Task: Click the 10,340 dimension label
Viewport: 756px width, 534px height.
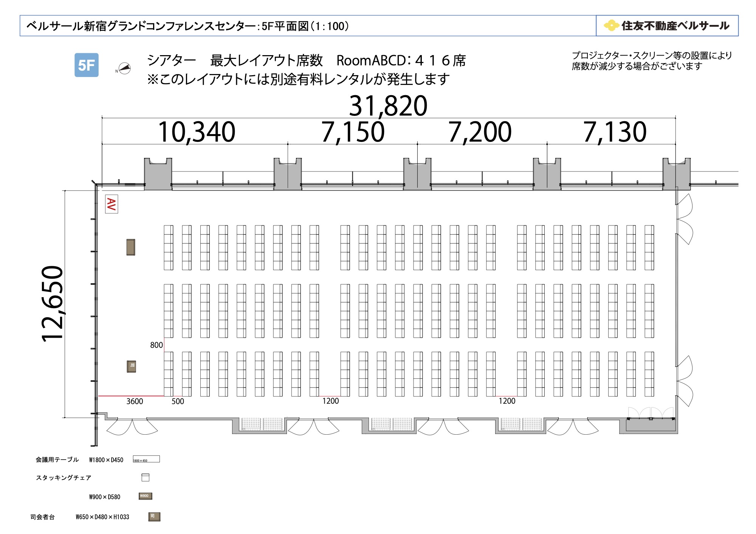Action: 197,132
